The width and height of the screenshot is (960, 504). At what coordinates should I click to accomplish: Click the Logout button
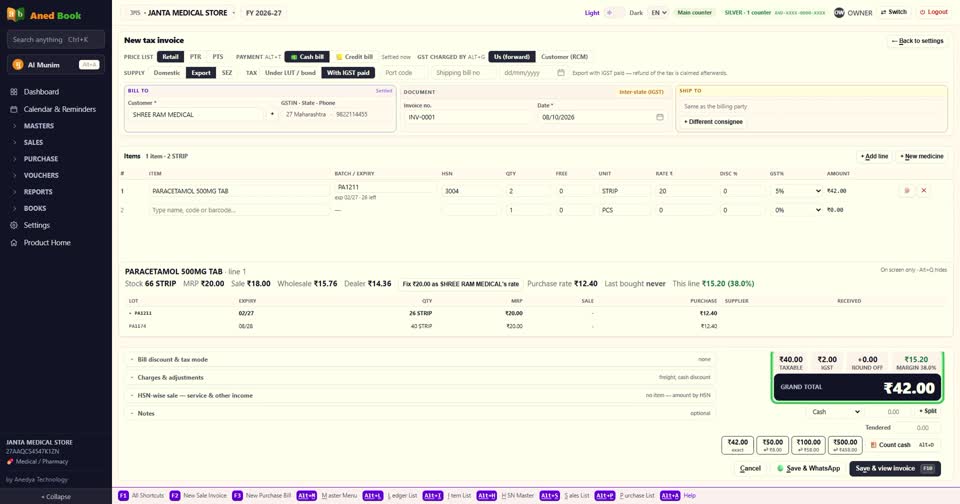tap(932, 12)
